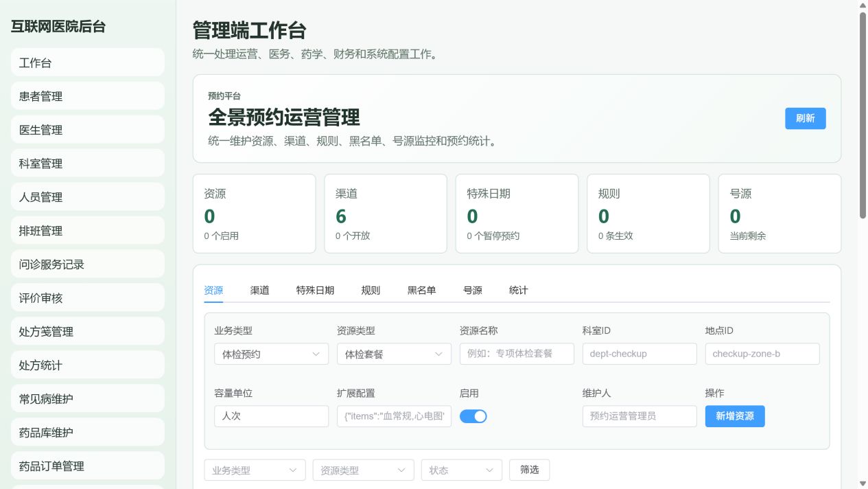
Task: Focus the 地点ID input field
Action: [x=762, y=354]
